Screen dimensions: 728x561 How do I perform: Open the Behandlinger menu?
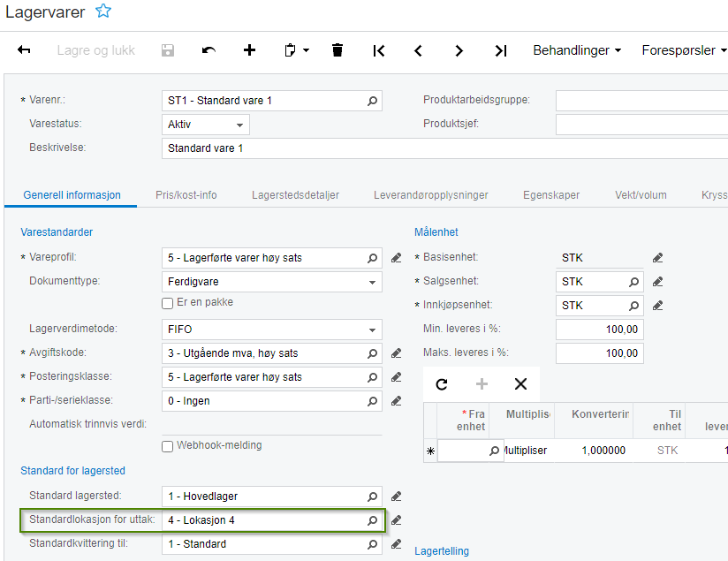point(577,50)
